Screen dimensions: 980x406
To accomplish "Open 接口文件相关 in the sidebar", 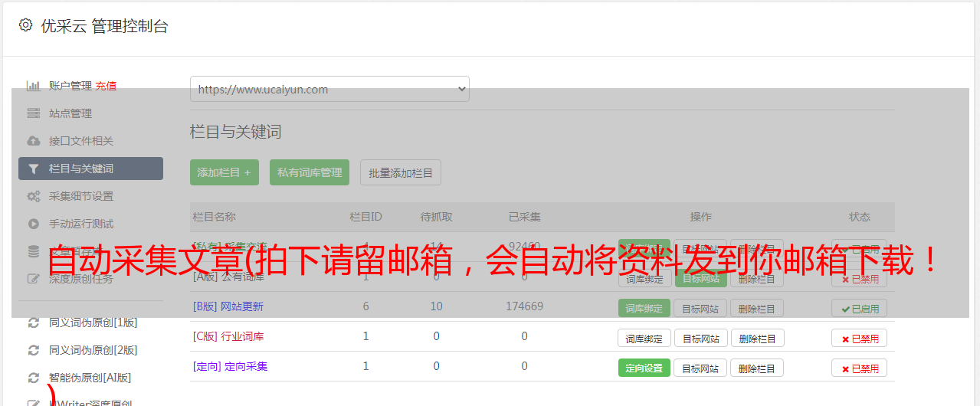I will pyautogui.click(x=81, y=141).
